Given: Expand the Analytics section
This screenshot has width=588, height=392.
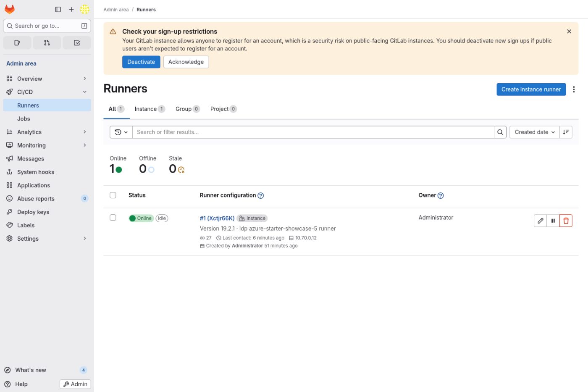Looking at the screenshot, I should coord(47,132).
